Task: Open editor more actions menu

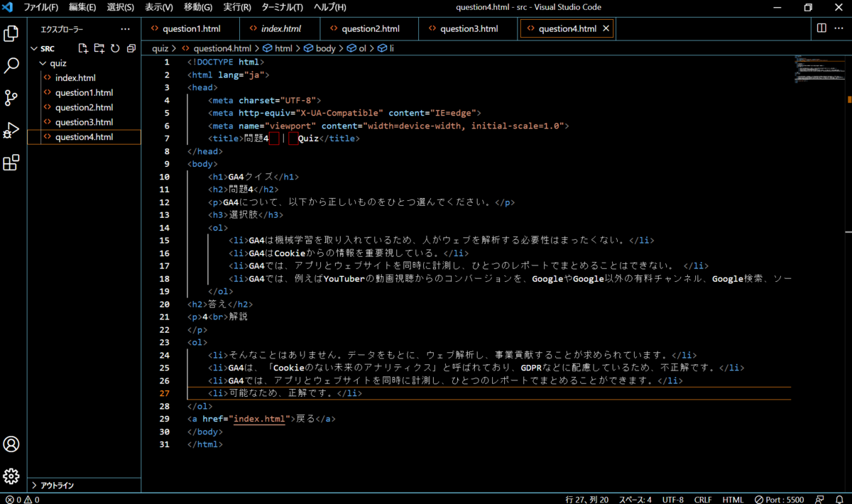Action: 839,28
